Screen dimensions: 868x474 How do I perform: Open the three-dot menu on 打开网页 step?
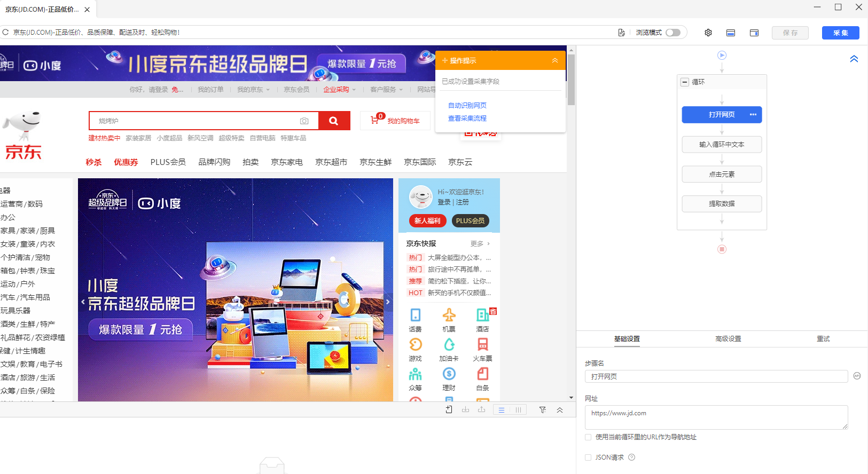coord(753,115)
